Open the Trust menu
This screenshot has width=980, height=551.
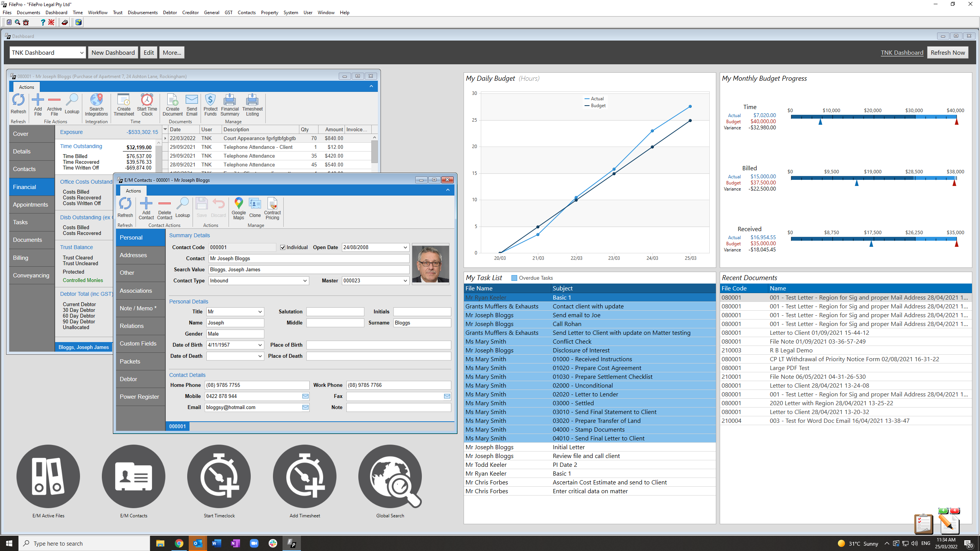(x=117, y=12)
